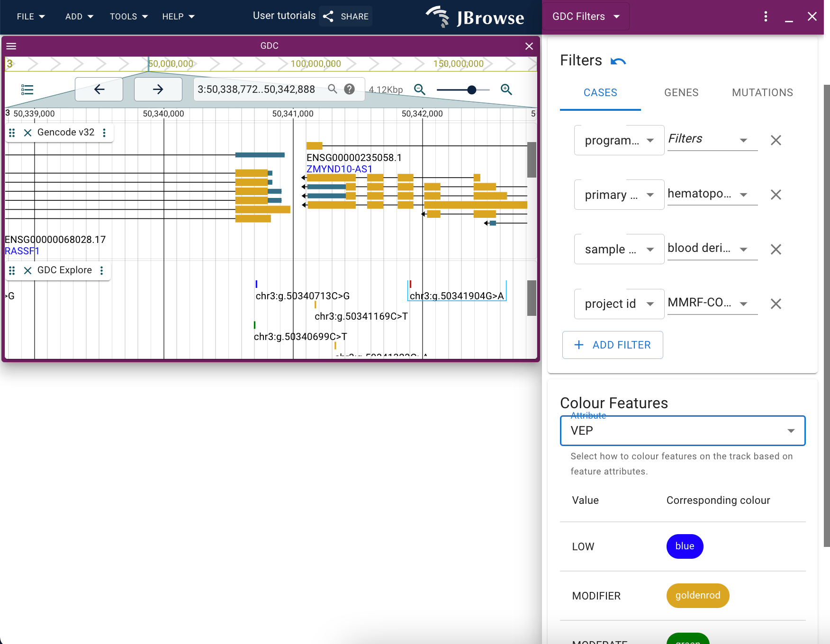Open the ADD menu
The image size is (830, 644).
pos(79,17)
